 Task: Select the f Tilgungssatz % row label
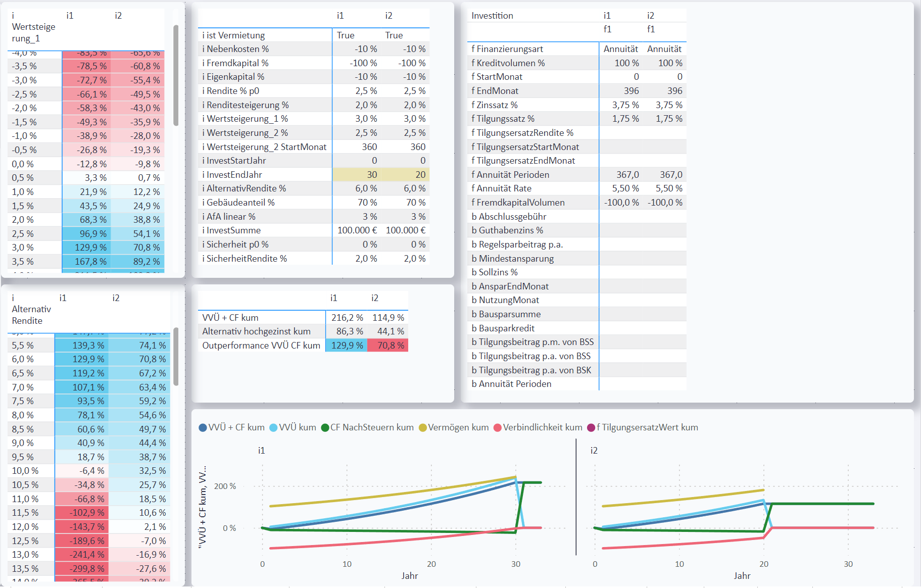point(503,119)
